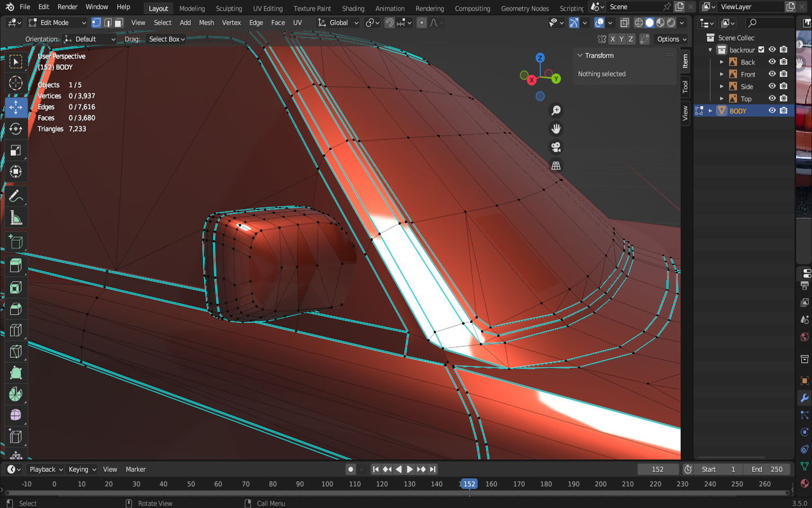Hide the Back image in outliner
The width and height of the screenshot is (812, 508).
[x=772, y=62]
